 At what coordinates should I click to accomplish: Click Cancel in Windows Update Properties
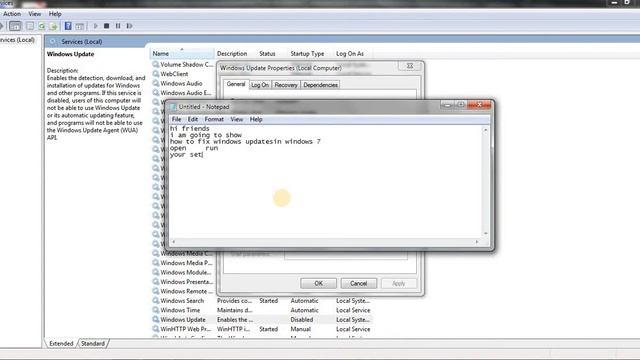[358, 283]
